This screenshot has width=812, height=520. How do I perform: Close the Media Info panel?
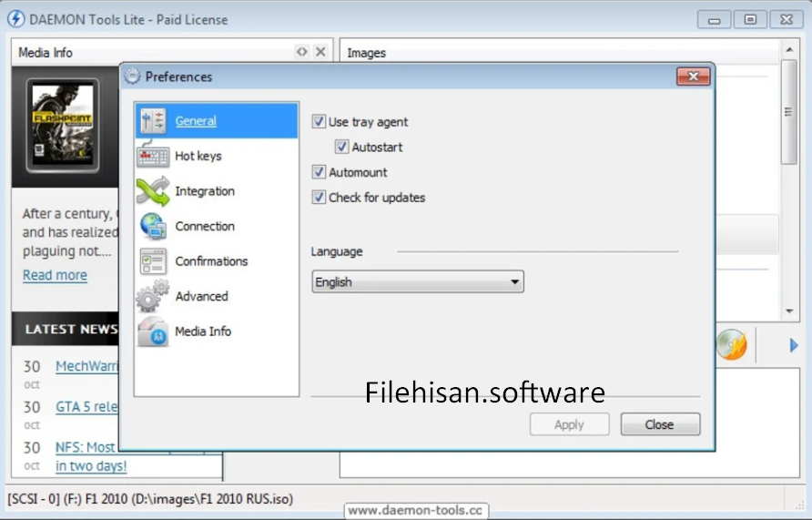click(320, 52)
